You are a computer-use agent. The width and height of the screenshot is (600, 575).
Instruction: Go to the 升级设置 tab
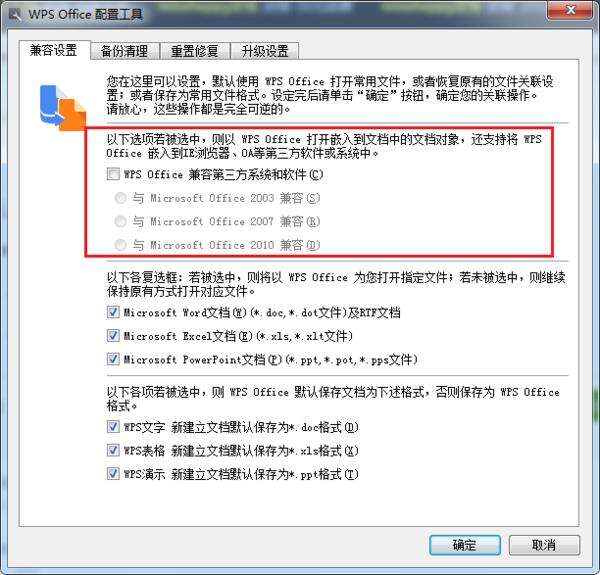[x=265, y=51]
